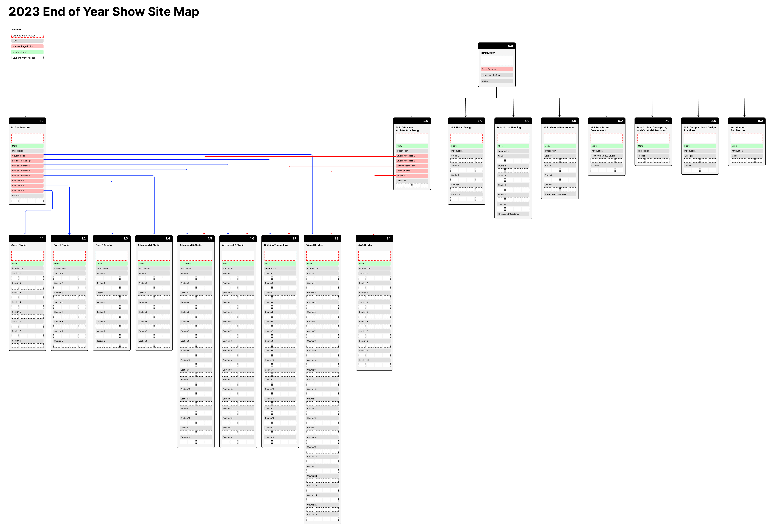The width and height of the screenshot is (777, 532).
Task: Click red dashed graphic asset in AAD Studio
Action: point(374,255)
